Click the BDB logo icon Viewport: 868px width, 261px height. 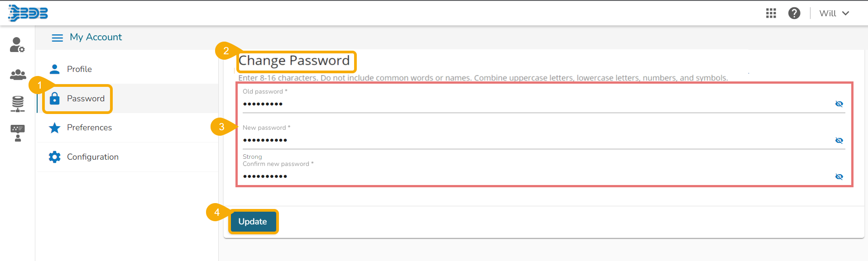pyautogui.click(x=28, y=13)
